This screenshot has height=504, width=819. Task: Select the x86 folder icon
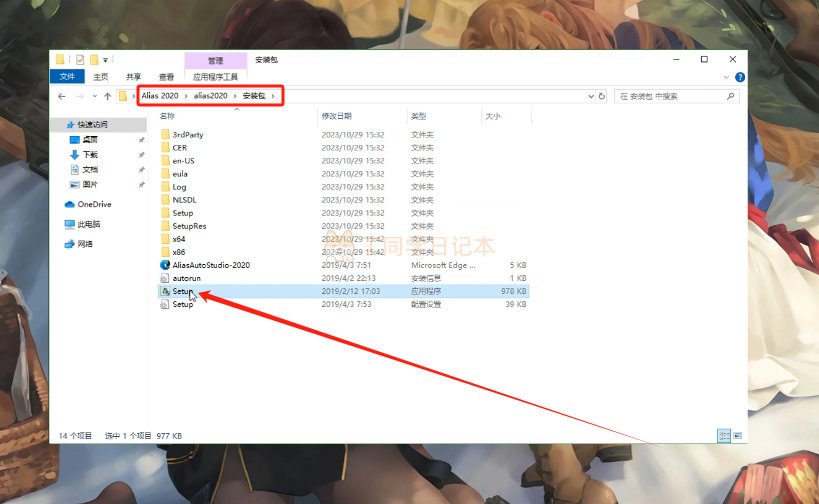pyautogui.click(x=165, y=252)
